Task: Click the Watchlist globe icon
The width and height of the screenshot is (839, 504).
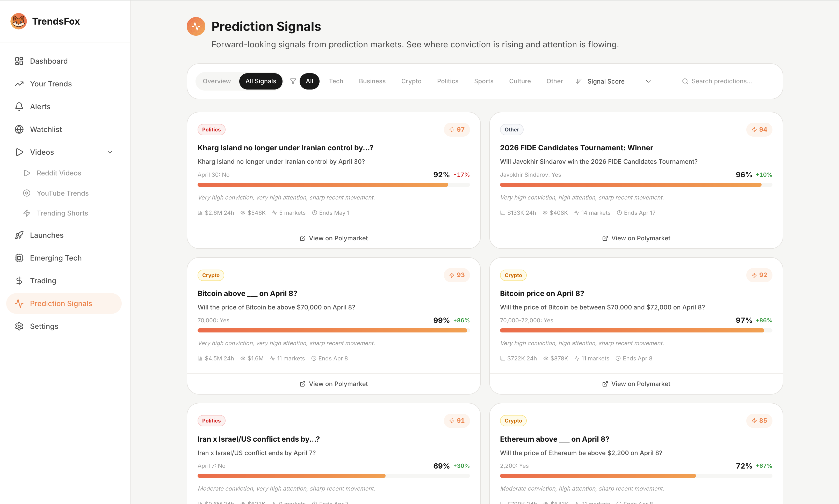Action: (19, 129)
